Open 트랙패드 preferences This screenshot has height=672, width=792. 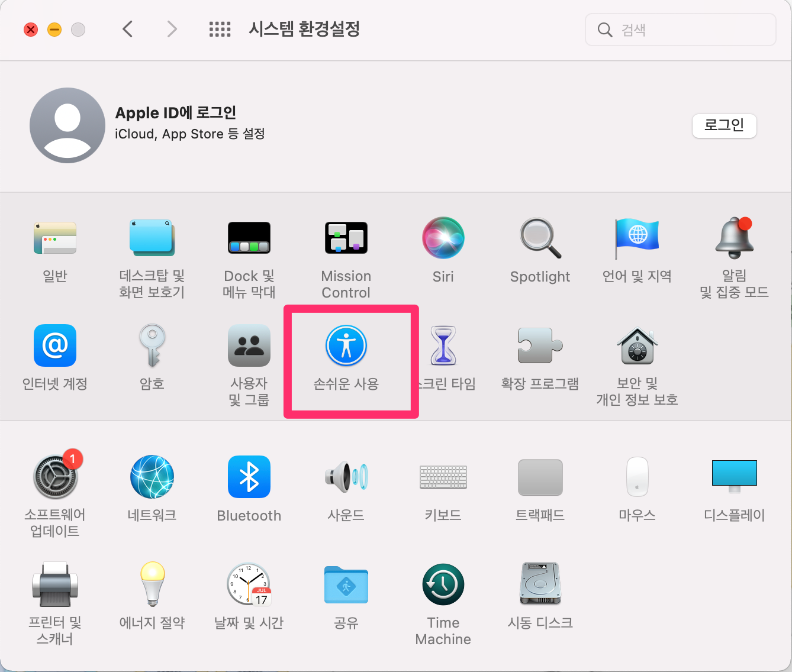click(540, 477)
